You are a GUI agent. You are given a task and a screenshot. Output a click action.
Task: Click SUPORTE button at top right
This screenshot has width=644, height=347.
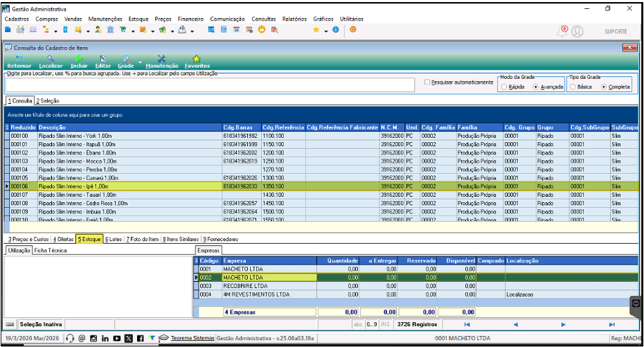pyautogui.click(x=616, y=31)
